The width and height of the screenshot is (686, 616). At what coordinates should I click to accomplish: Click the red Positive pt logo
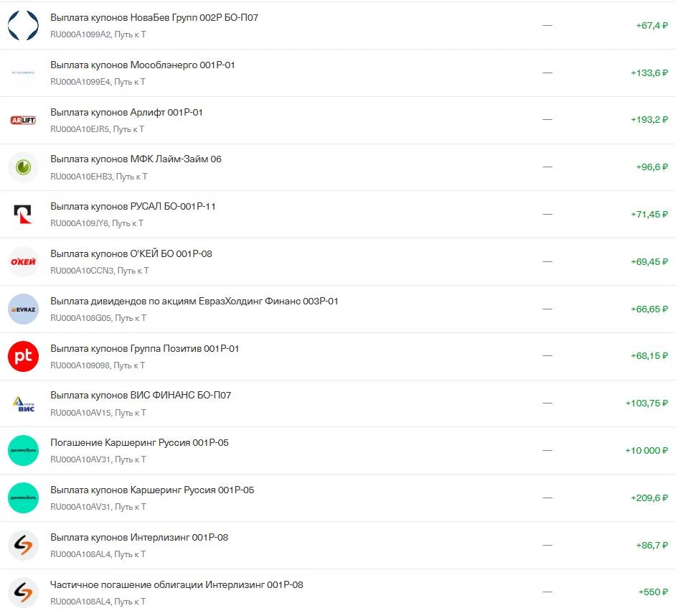click(x=23, y=356)
